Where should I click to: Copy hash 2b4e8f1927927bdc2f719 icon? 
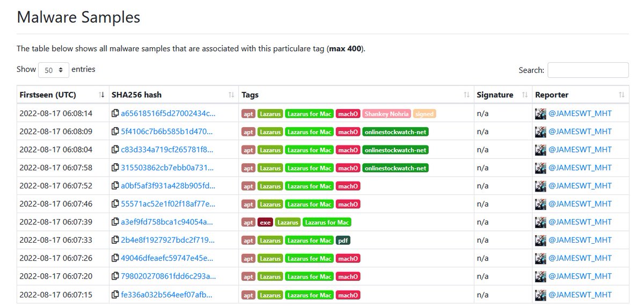[115, 241]
